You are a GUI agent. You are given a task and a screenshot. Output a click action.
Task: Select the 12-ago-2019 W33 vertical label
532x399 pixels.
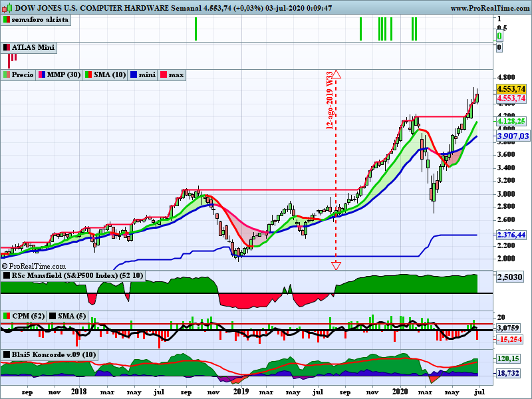(329, 100)
